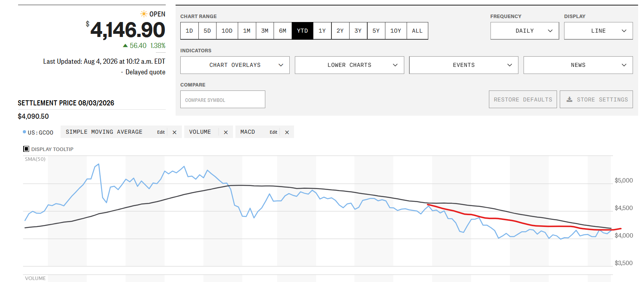The width and height of the screenshot is (644, 282).
Task: Click the $4,500 axis label
Action: (x=624, y=208)
